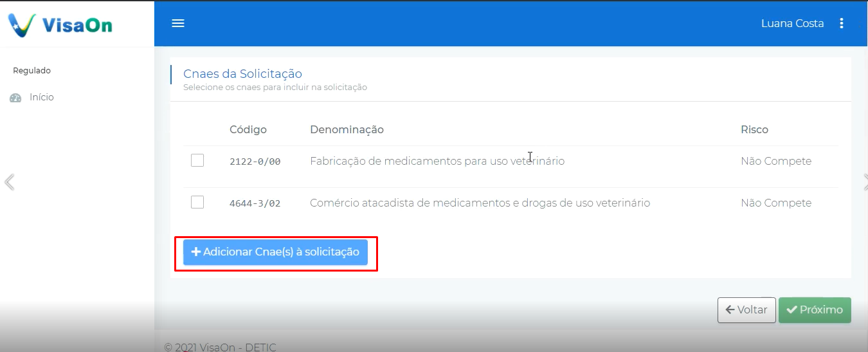
Task: Open the hamburger navigation menu
Action: 178,23
